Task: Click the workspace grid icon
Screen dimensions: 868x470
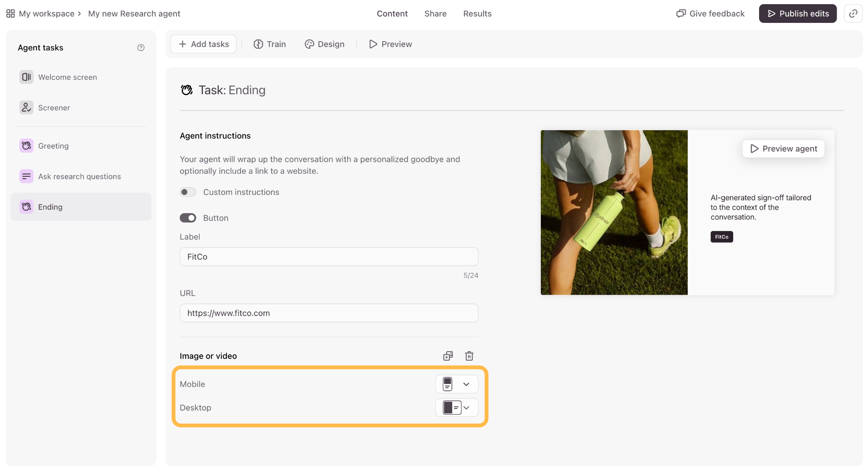Action: point(11,14)
